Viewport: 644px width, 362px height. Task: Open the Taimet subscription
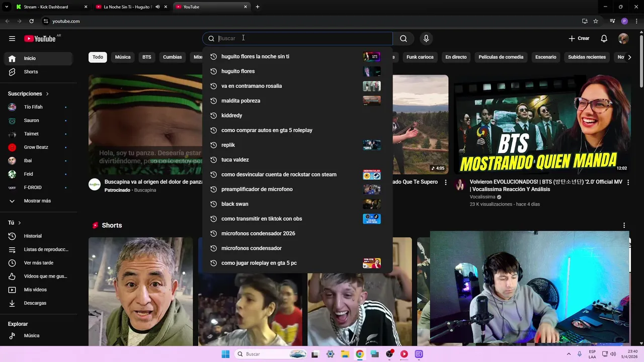coord(38,134)
